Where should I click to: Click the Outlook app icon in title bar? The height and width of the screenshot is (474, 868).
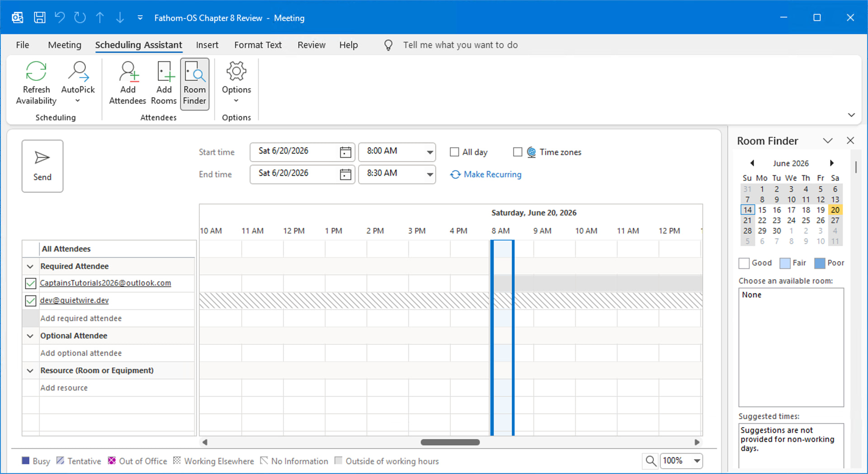[x=18, y=18]
